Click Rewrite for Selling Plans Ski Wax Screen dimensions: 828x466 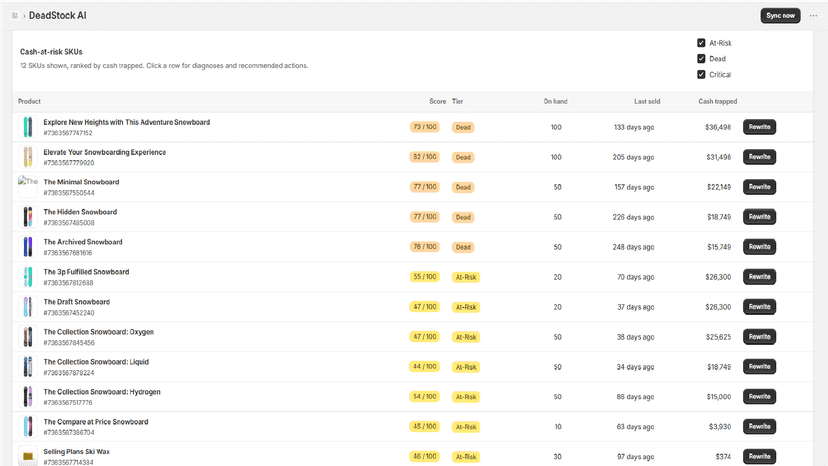(759, 456)
